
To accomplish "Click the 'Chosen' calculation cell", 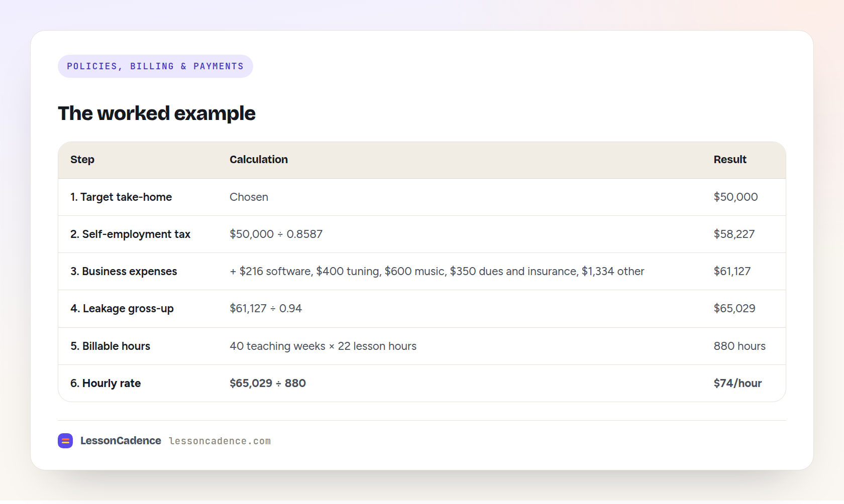I will 249,197.
